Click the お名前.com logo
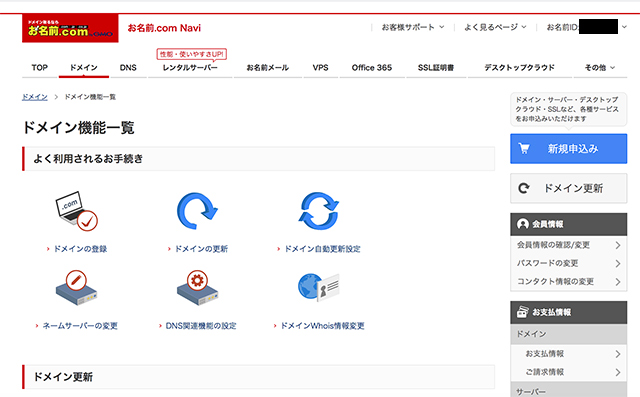Viewport: 640px width, 397px height. [x=70, y=28]
